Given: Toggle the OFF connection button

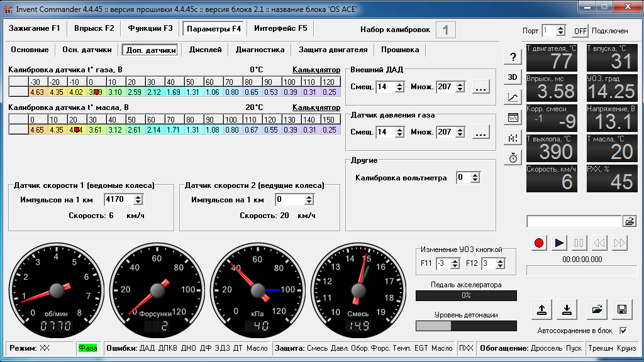Looking at the screenshot, I should pos(580,31).
